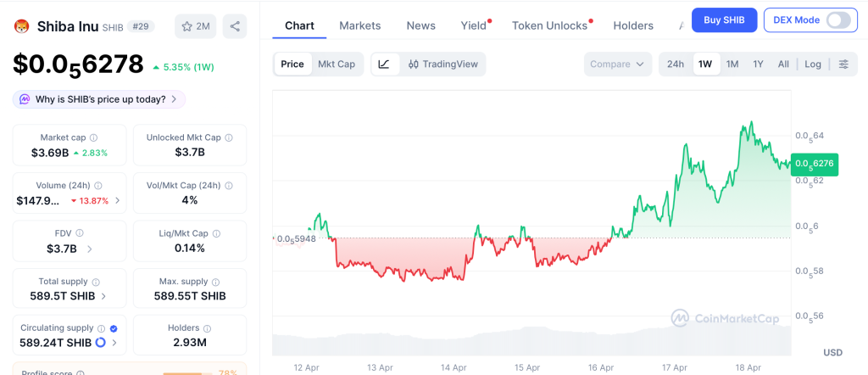Toggle the DEX Mode switch
Image resolution: width=868 pixels, height=375 pixels.
tap(837, 20)
